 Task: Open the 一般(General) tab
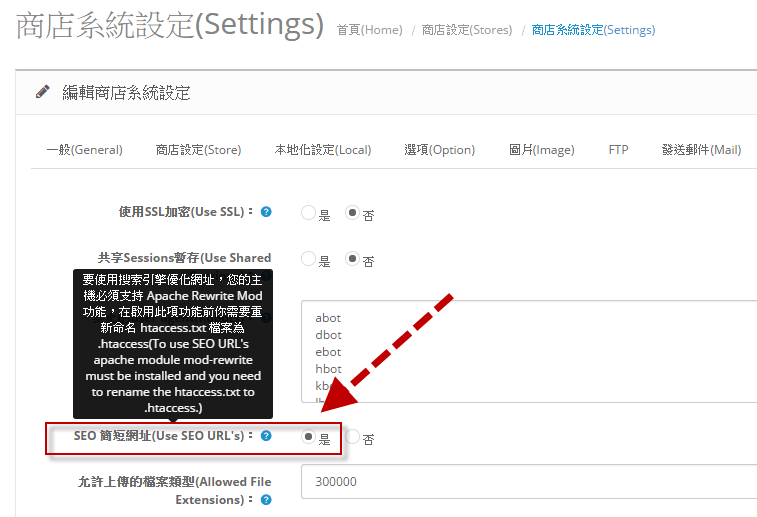coord(84,150)
